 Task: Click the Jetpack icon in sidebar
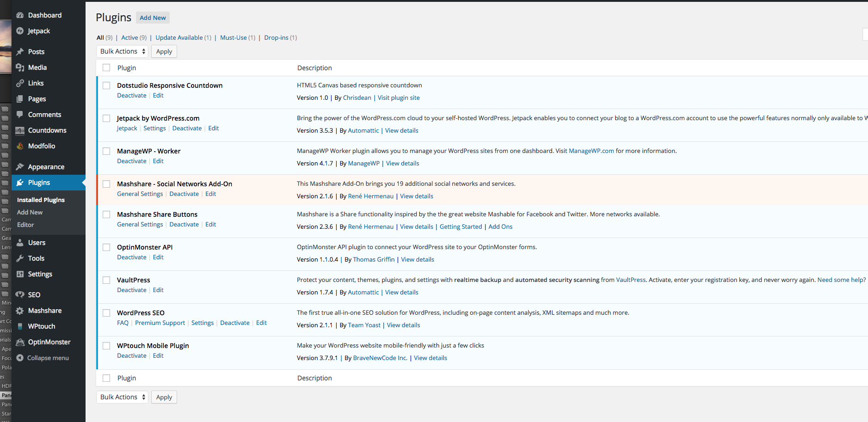pos(20,31)
